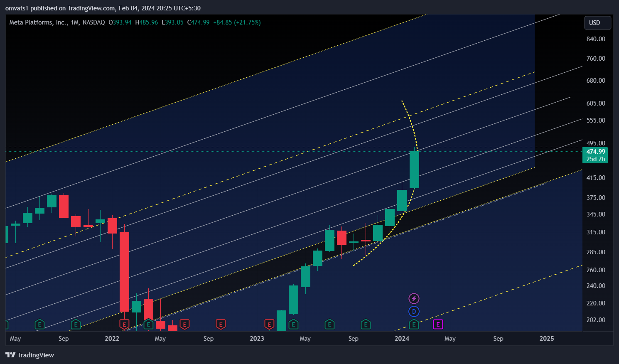Select the large red February 2022 candle

124,272
